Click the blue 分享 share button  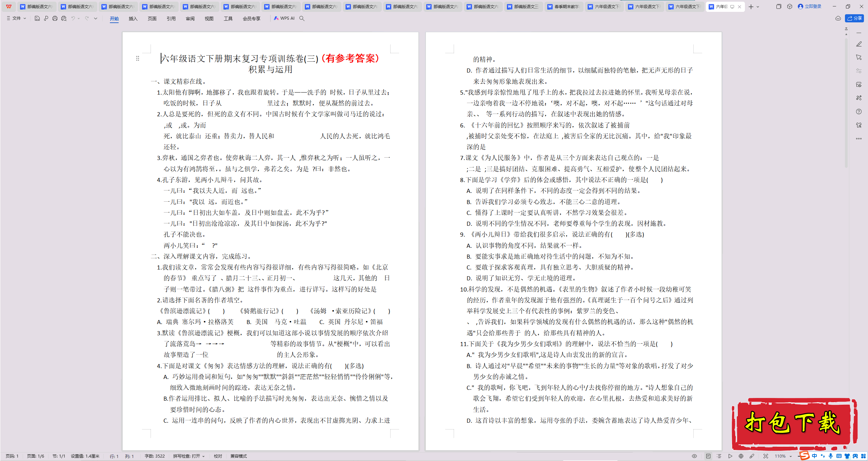click(x=854, y=18)
